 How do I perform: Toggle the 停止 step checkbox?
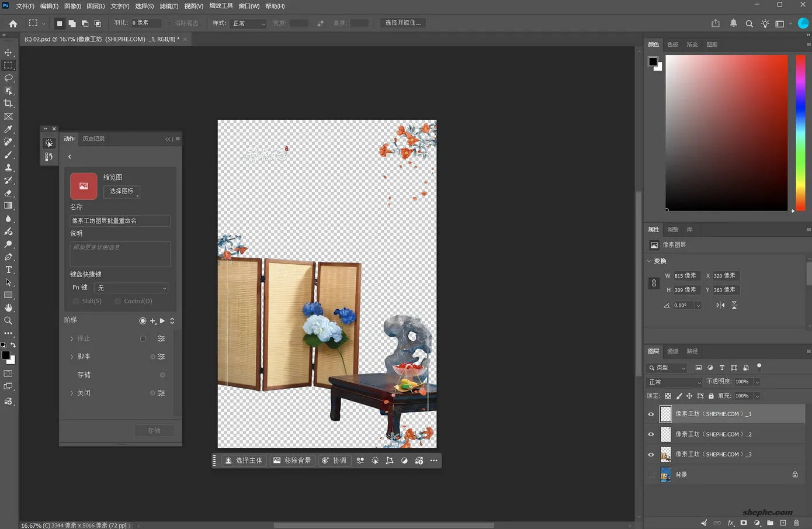tap(143, 338)
